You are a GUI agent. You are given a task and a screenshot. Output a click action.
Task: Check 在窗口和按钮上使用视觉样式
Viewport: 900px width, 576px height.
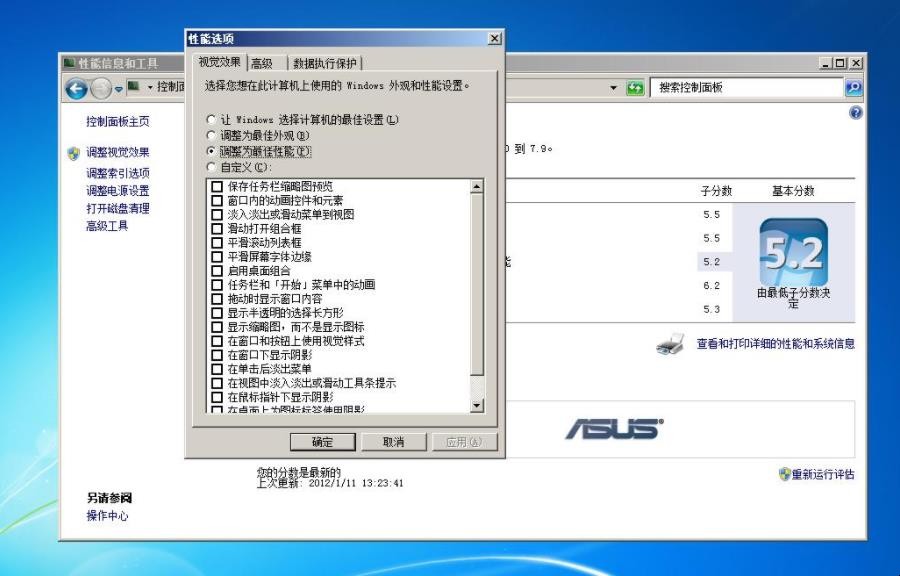coord(217,341)
